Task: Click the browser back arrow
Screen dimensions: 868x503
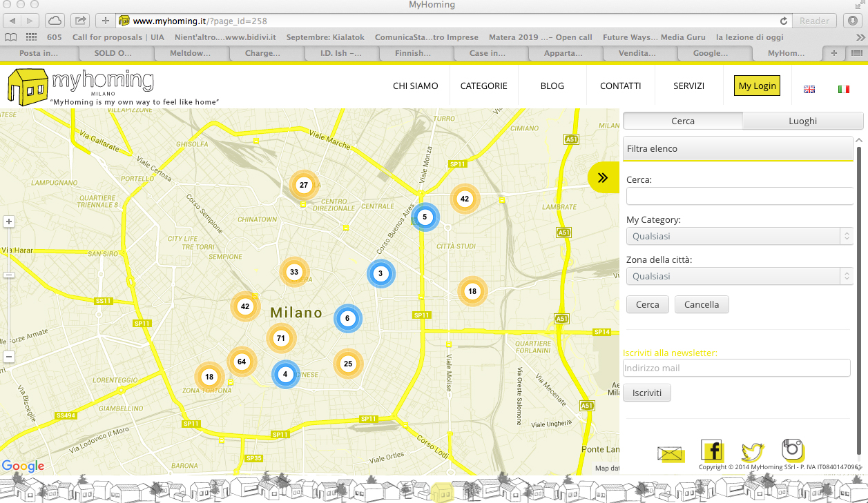Action: click(x=12, y=21)
